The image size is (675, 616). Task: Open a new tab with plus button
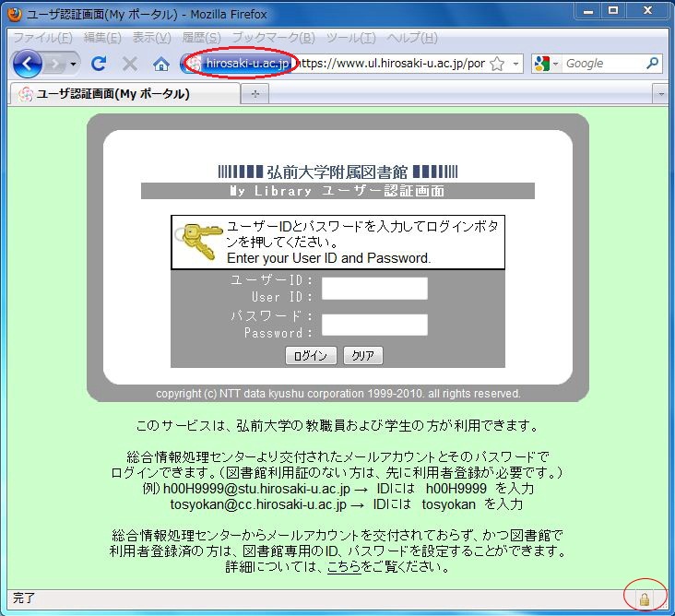pyautogui.click(x=255, y=93)
